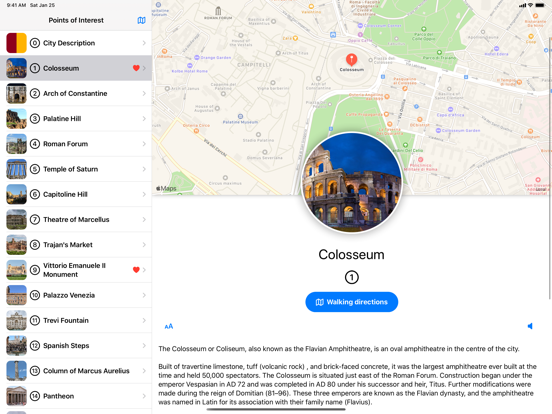Tap the Domus Severiana marker on map

pos(265,152)
